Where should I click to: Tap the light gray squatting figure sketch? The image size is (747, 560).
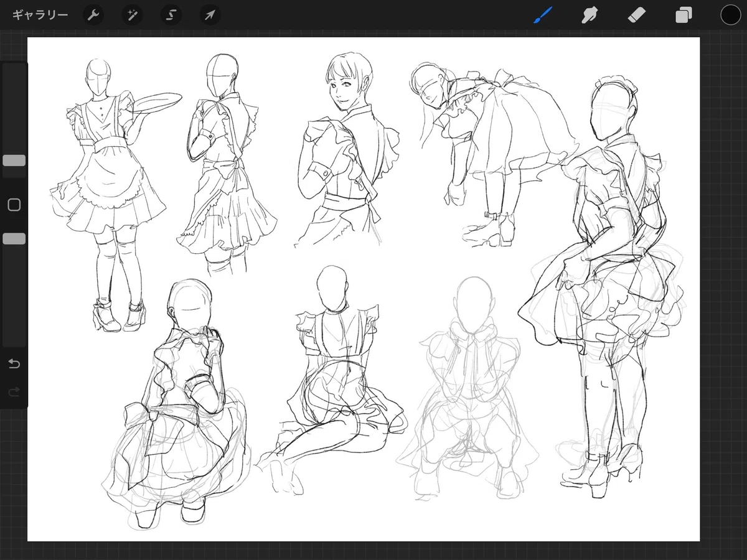[x=467, y=389]
